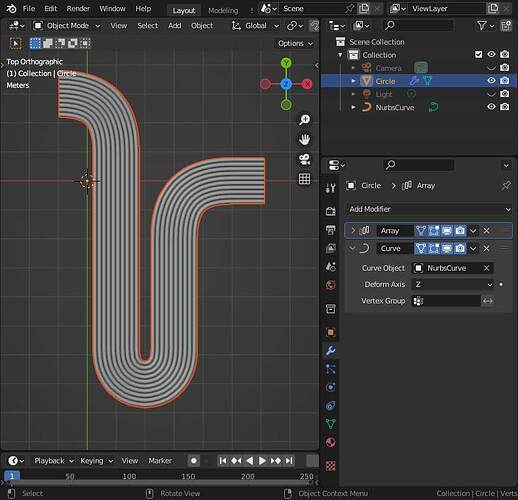
Task: Hide the Circle object in viewport
Action: [x=491, y=80]
